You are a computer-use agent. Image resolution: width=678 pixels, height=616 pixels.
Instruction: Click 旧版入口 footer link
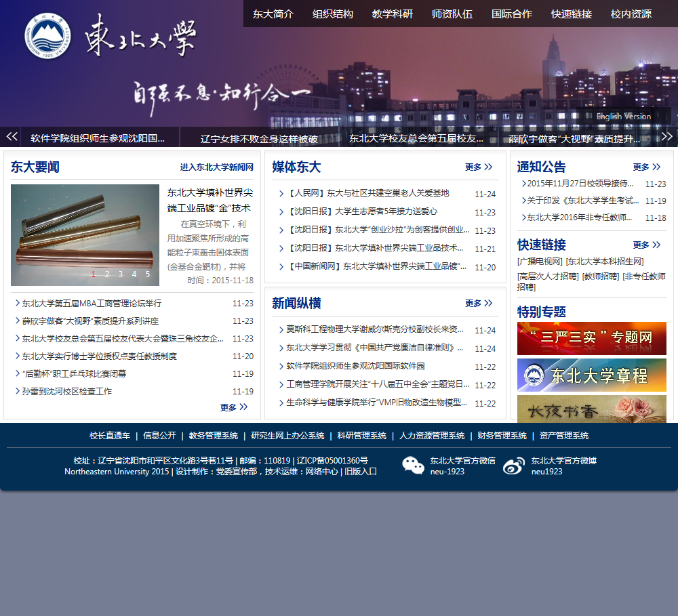pyautogui.click(x=361, y=472)
